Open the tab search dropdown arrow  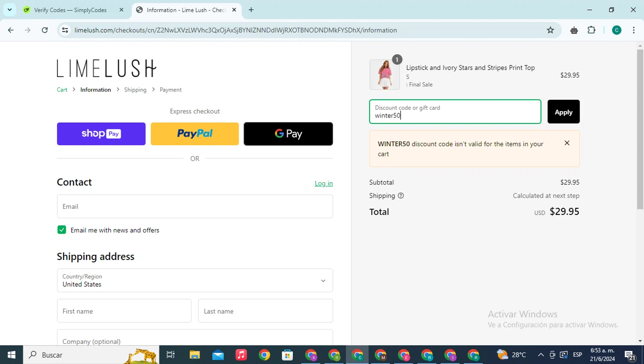(9, 9)
